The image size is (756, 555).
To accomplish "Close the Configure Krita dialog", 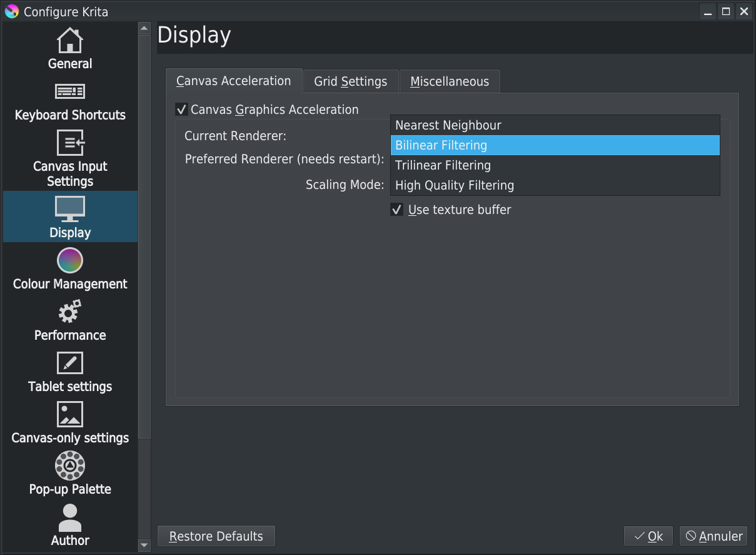I will click(743, 11).
